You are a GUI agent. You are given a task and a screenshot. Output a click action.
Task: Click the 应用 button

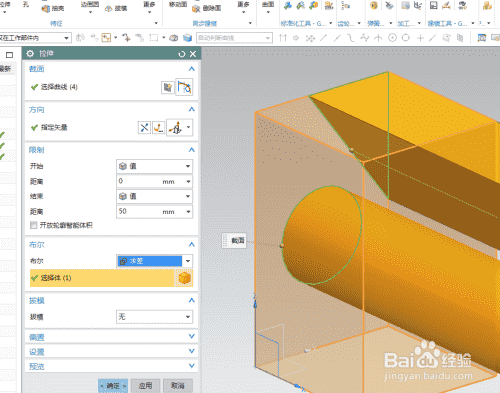point(145,386)
